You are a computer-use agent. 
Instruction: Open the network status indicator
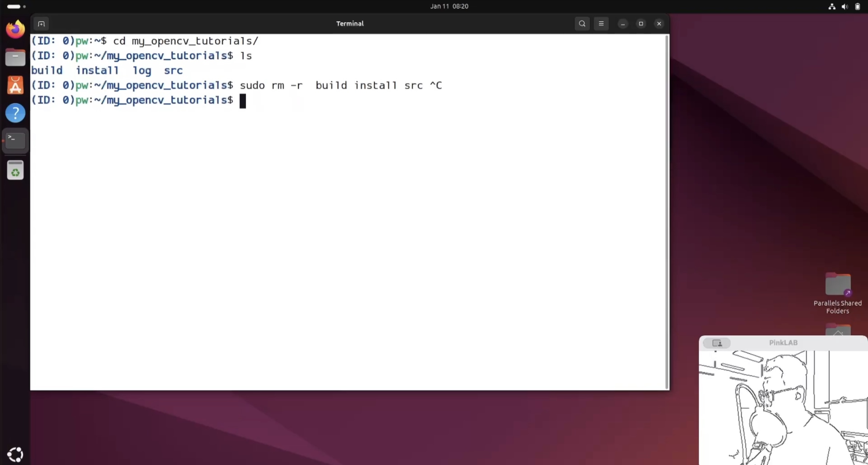[x=832, y=7]
